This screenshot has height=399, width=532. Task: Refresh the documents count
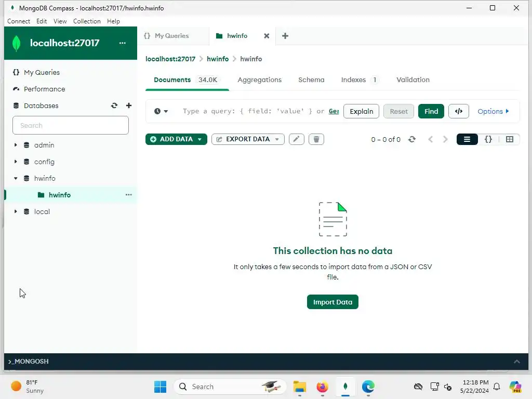pos(412,139)
